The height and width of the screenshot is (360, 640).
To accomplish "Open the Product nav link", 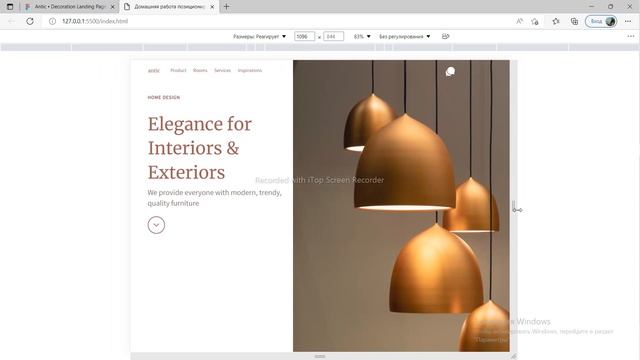I will [178, 70].
